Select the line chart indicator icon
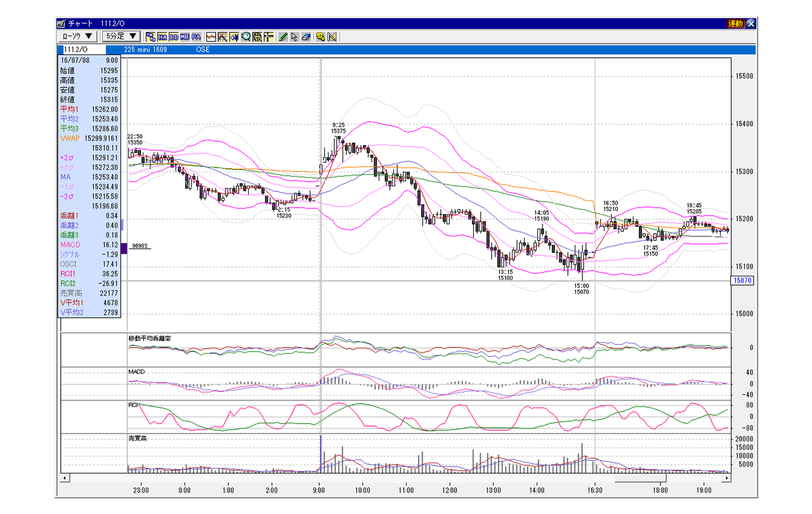 [x=211, y=37]
